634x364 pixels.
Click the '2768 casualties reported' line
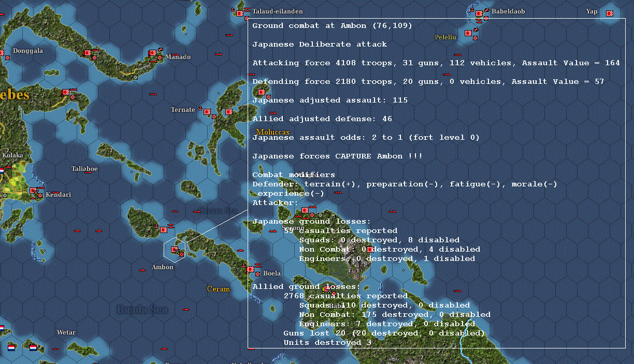345,296
